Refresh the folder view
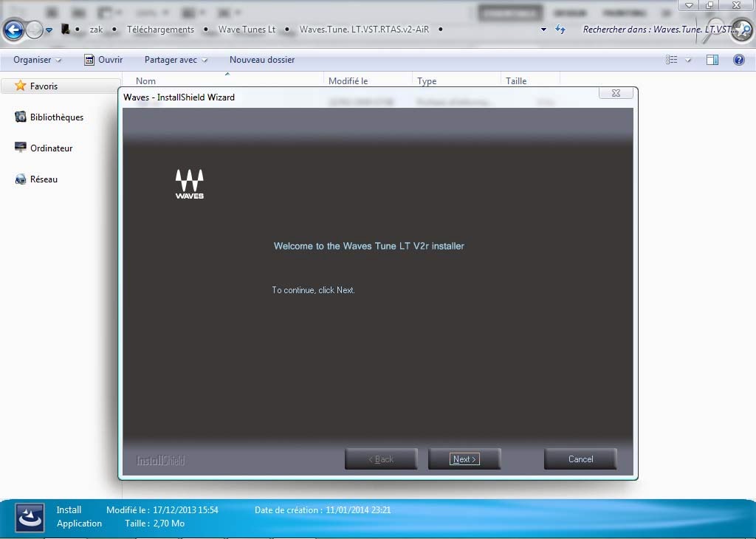 coord(560,30)
